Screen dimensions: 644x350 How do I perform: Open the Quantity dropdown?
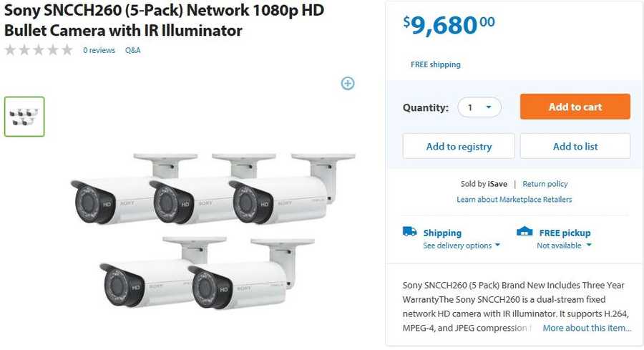[479, 107]
